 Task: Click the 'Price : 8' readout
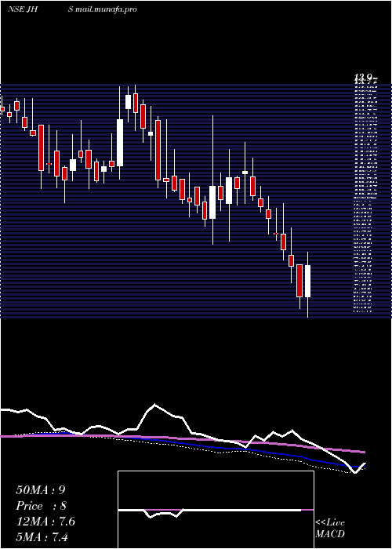42,506
